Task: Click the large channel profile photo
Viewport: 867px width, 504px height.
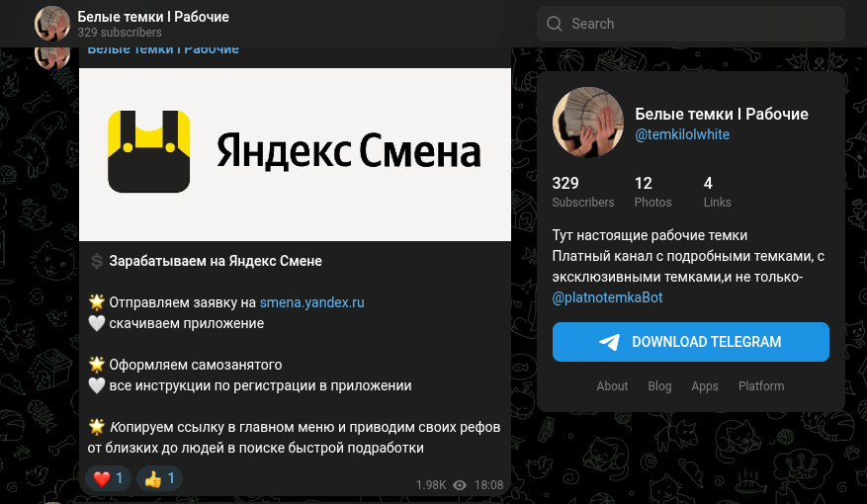Action: 588,123
